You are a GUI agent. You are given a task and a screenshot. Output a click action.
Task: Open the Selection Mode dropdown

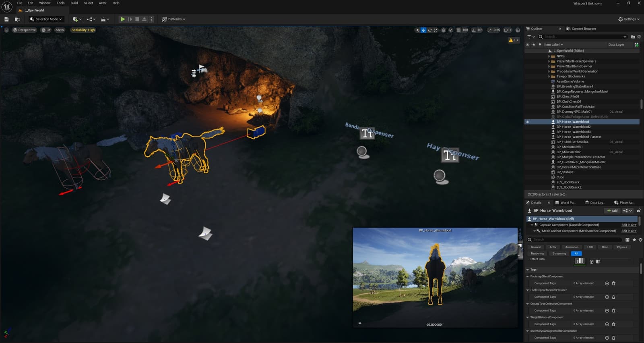point(46,19)
